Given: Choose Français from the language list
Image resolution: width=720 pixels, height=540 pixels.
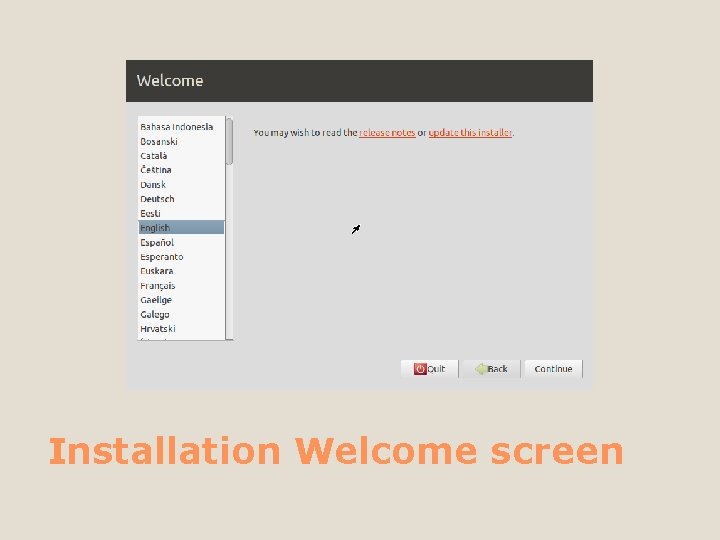Looking at the screenshot, I should pos(181,286).
